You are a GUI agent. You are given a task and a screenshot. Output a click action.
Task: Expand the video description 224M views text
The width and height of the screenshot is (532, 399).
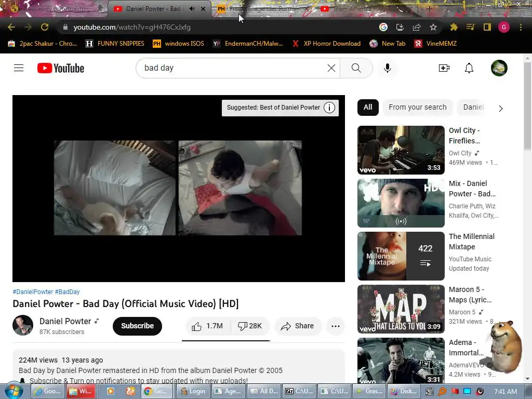click(61, 360)
